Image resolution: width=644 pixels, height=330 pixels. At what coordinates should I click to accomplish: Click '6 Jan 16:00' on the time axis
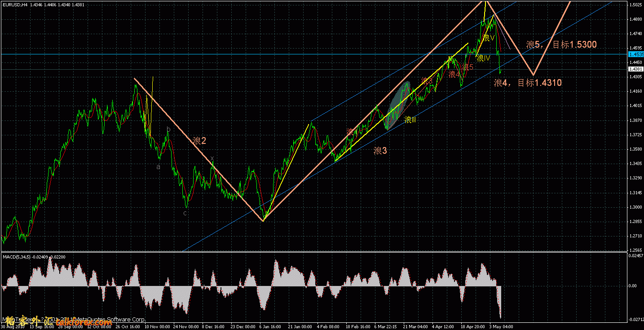coord(271,327)
